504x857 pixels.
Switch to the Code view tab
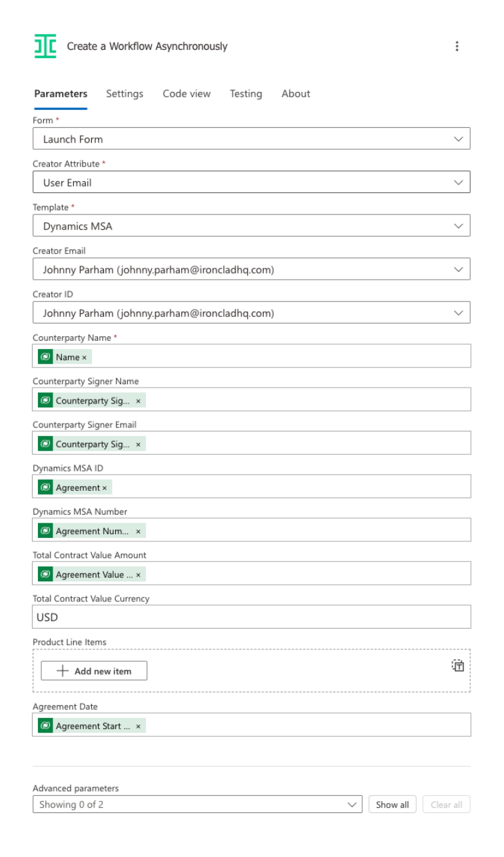click(x=186, y=94)
